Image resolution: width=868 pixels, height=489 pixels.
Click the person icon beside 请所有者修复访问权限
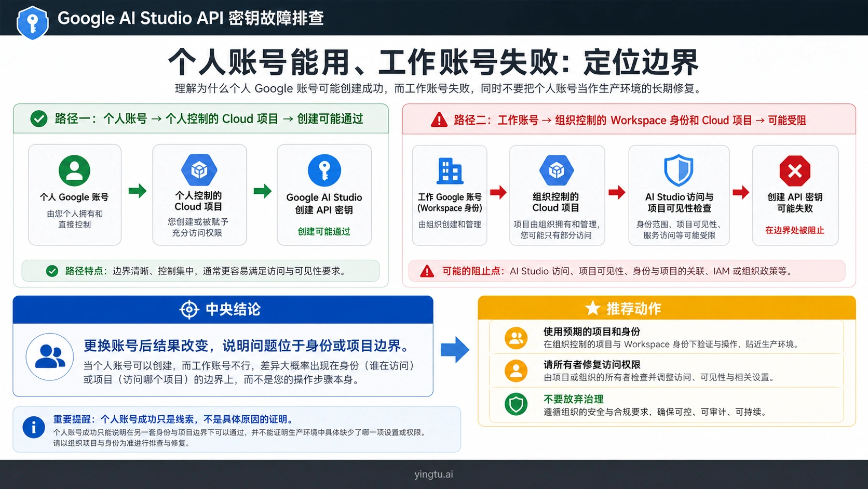coord(516,371)
